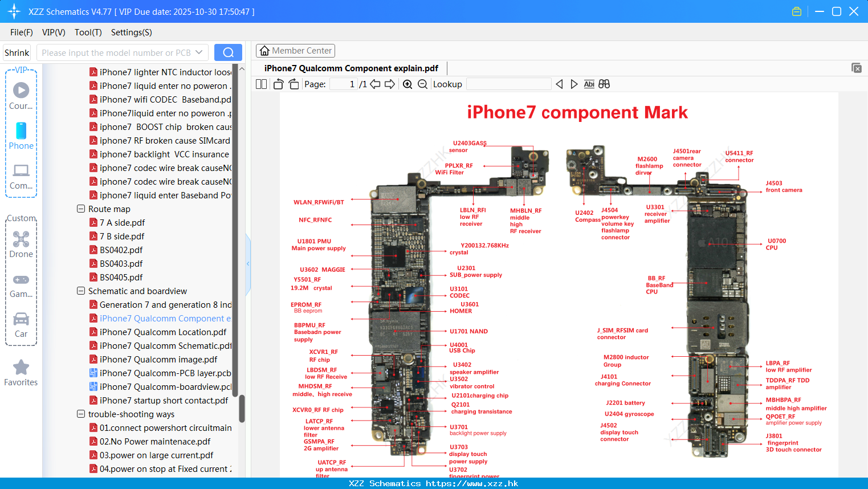Open BS0402.pdf
Screen dimensions: 868x489
click(116, 250)
